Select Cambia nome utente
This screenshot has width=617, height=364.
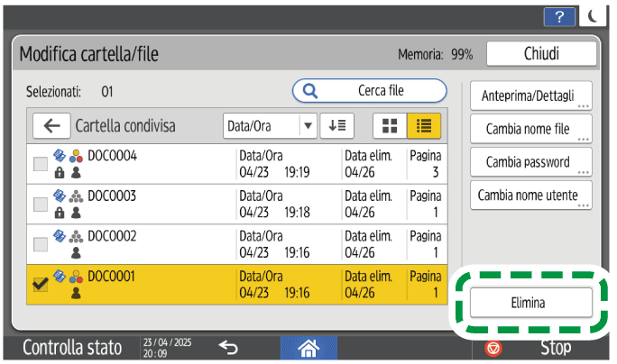point(530,195)
